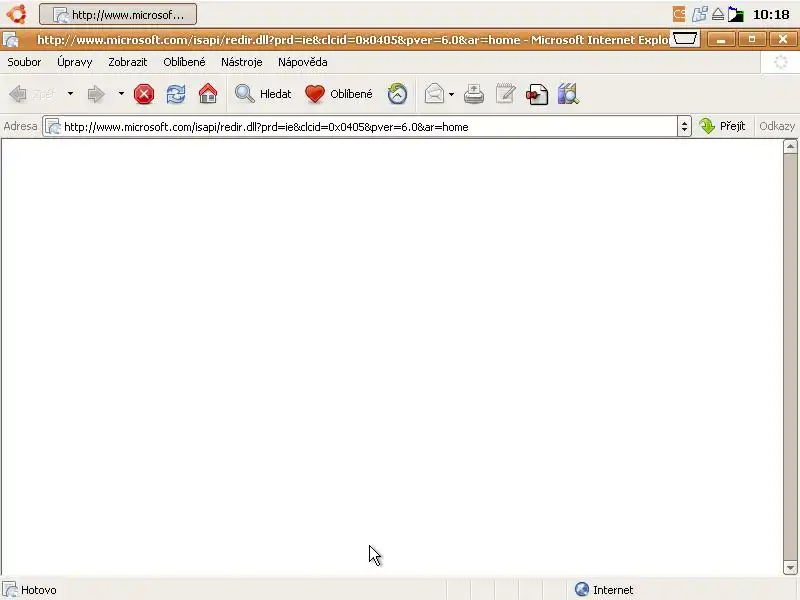
Task: Refresh the page with the reload icon
Action: 176,94
